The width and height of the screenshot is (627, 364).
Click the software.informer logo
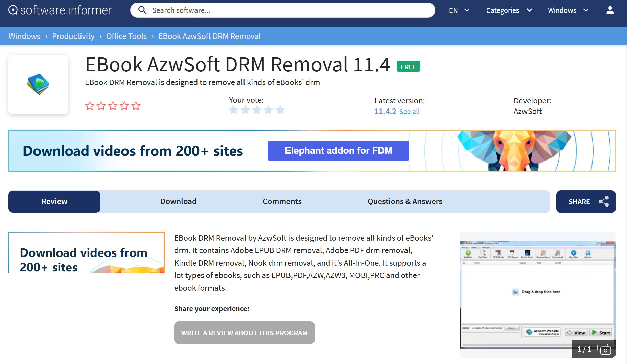click(x=60, y=10)
